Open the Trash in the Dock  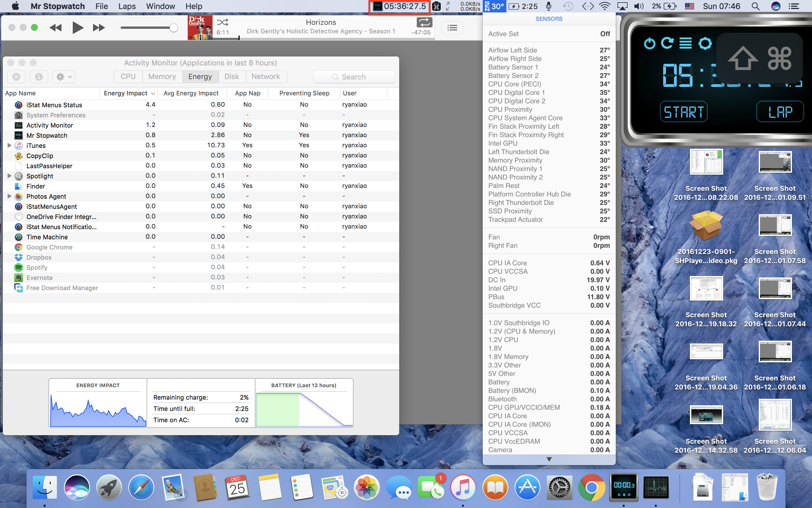(x=767, y=487)
